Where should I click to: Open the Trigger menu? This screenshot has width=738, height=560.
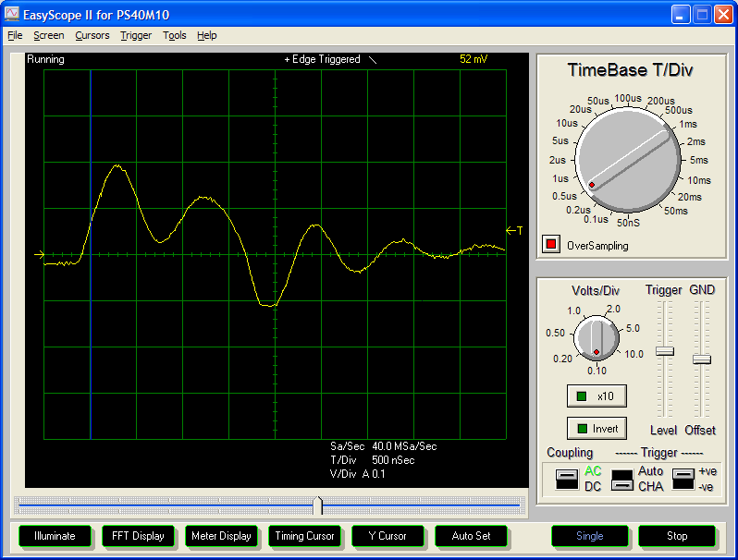pyautogui.click(x=136, y=35)
